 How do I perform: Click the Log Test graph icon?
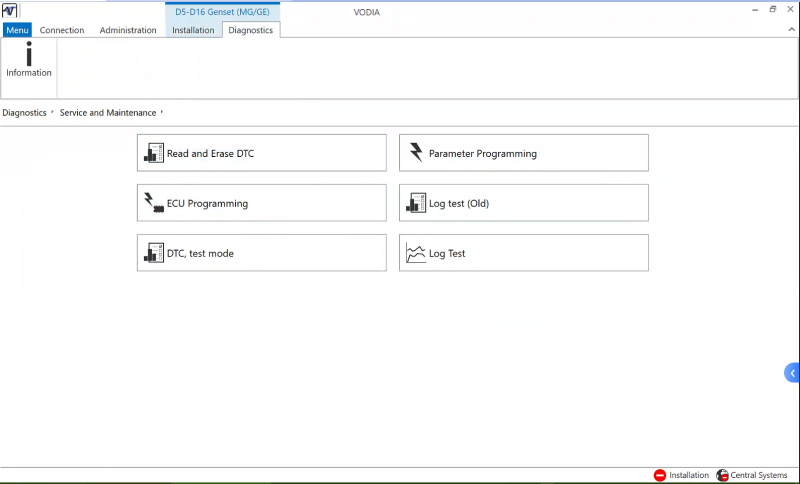point(416,254)
